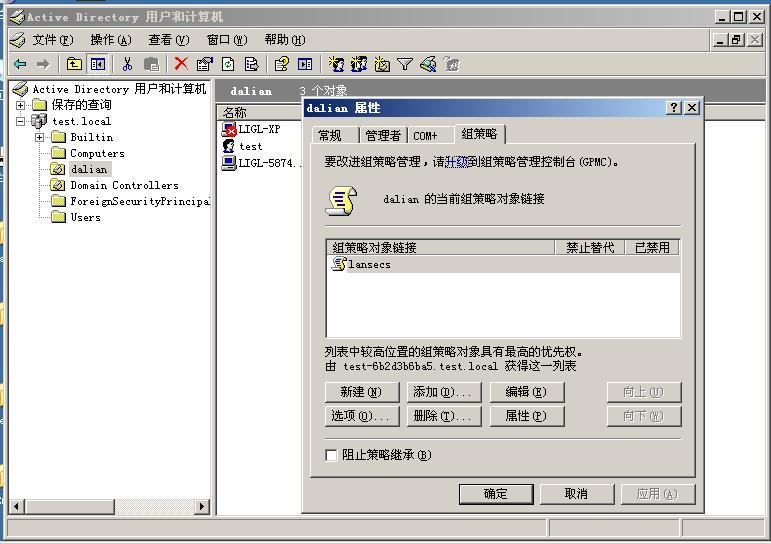Open Properties with the toolbar icon
This screenshot has width=771, height=544.
click(204, 64)
